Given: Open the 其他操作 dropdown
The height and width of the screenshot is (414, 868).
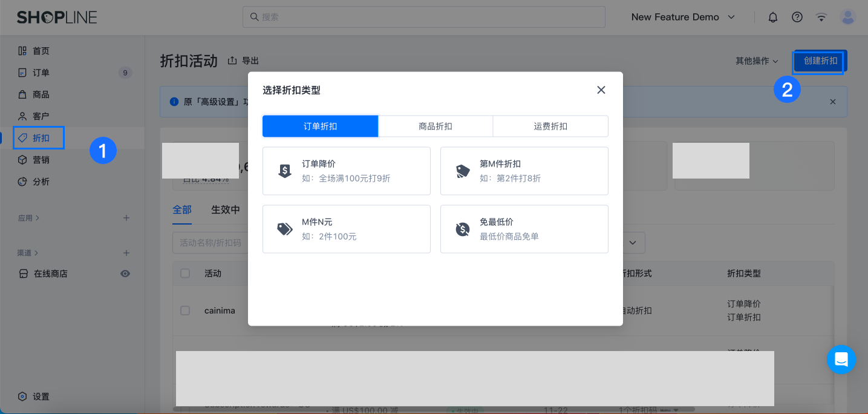Looking at the screenshot, I should coord(757,61).
